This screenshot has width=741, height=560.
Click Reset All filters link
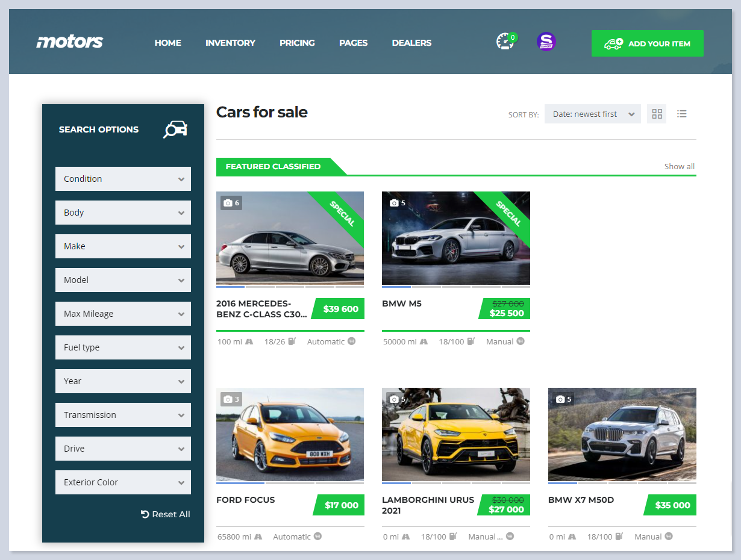[166, 514]
